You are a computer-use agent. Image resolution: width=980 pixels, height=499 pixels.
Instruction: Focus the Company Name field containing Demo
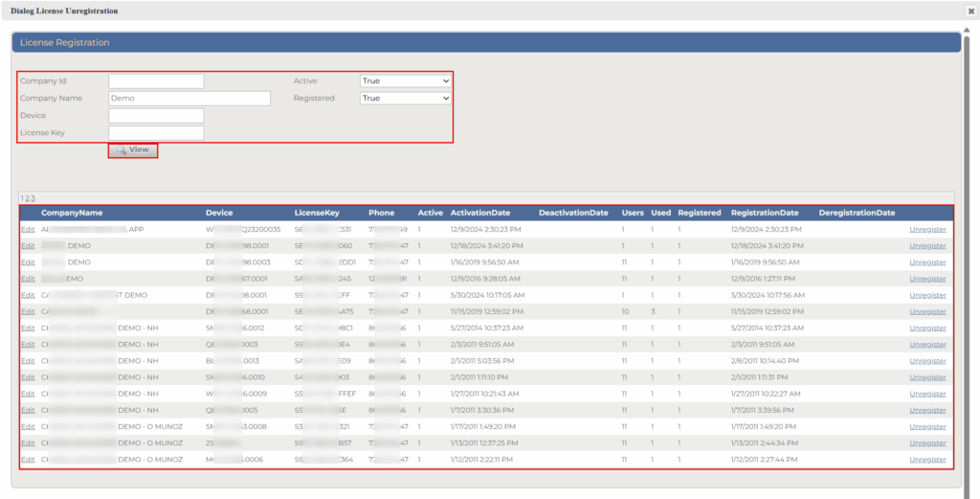point(189,99)
